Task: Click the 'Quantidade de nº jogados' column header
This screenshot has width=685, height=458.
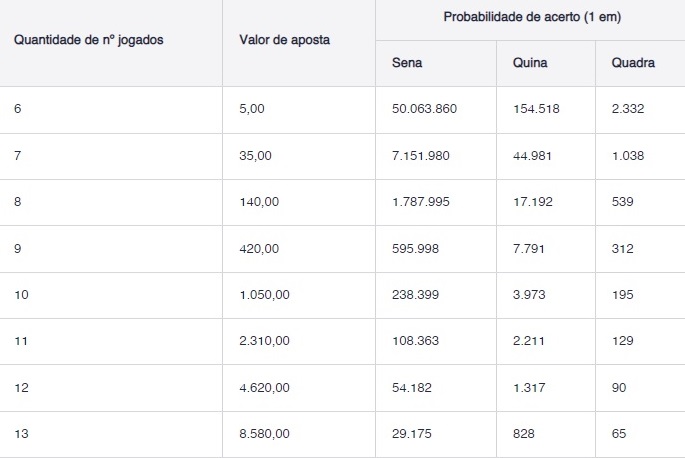Action: coord(88,40)
